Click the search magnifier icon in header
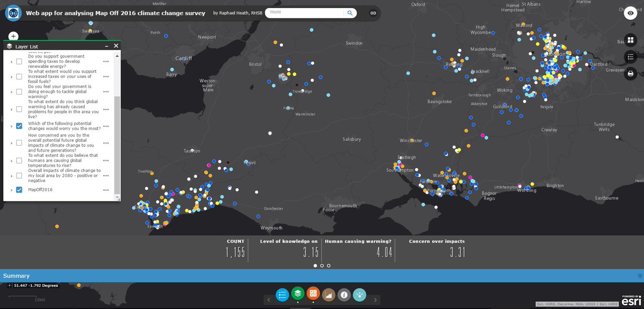Image resolution: width=644 pixels, height=309 pixels. click(x=350, y=12)
